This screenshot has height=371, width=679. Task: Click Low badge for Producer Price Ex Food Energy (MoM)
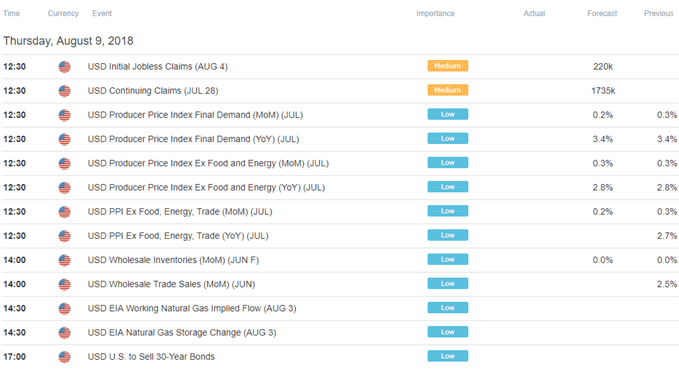point(448,163)
